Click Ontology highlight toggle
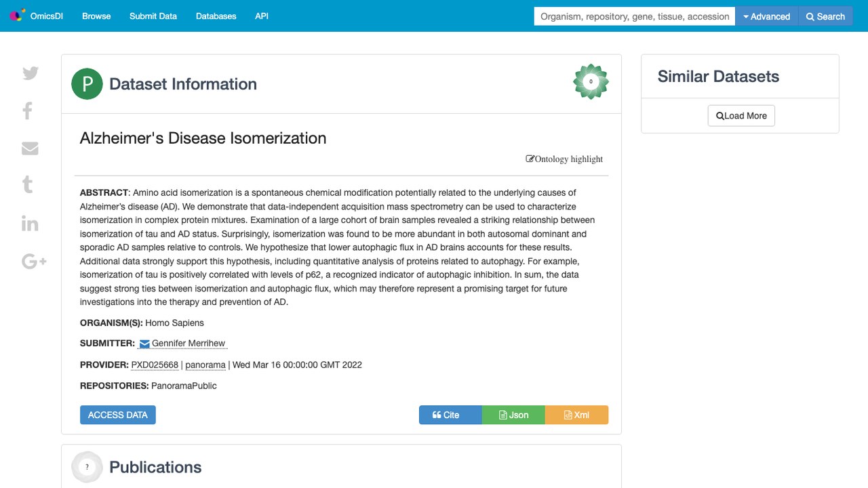Screen dimensions: 868x488 tap(564, 159)
